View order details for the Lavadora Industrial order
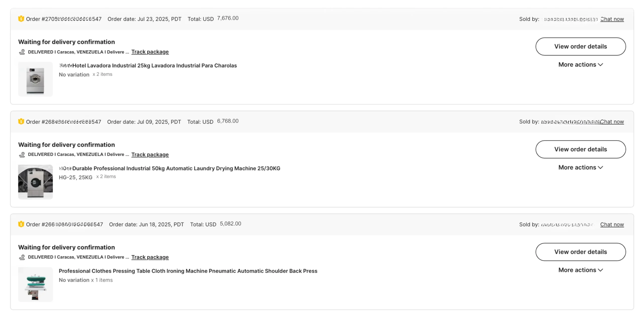The width and height of the screenshot is (644, 317). coord(580,47)
